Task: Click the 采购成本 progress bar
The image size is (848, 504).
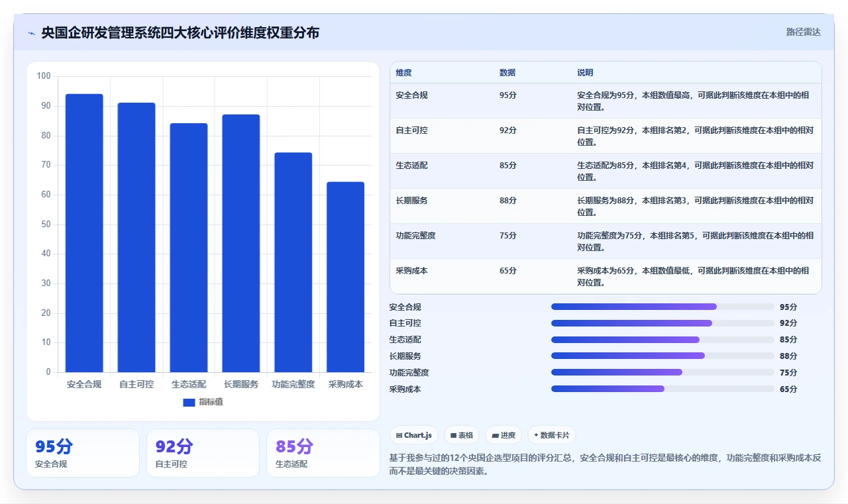Action: 662,389
